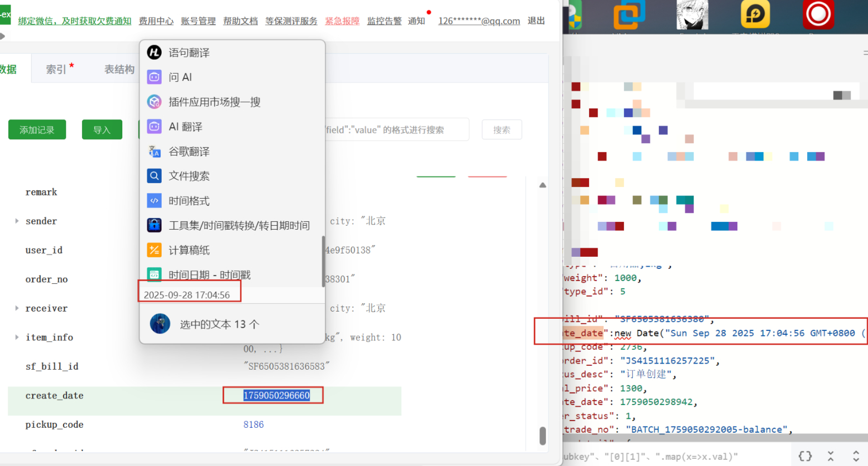This screenshot has height=466, width=868.
Task: Click the plugin list scrollbar thumb
Action: [x=323, y=262]
